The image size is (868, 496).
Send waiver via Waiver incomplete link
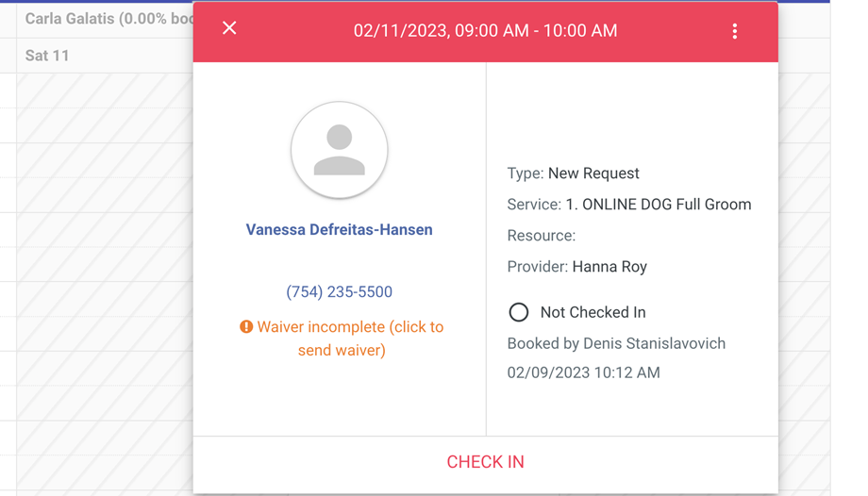342,339
